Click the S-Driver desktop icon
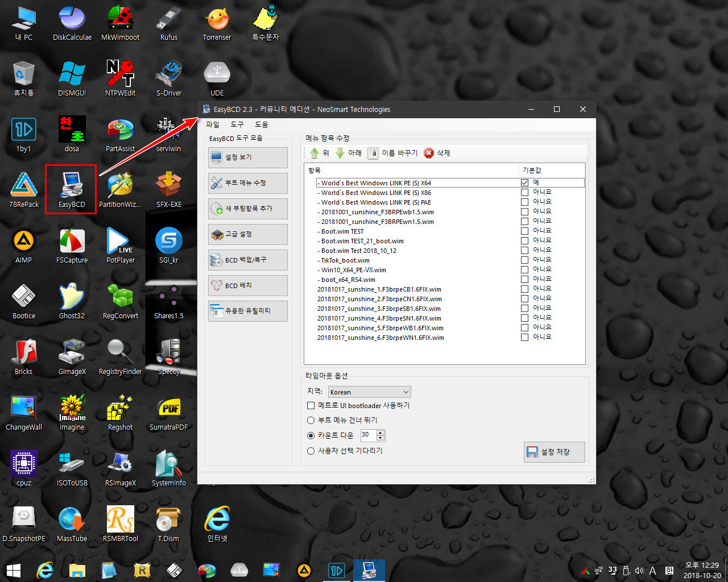 (169, 78)
